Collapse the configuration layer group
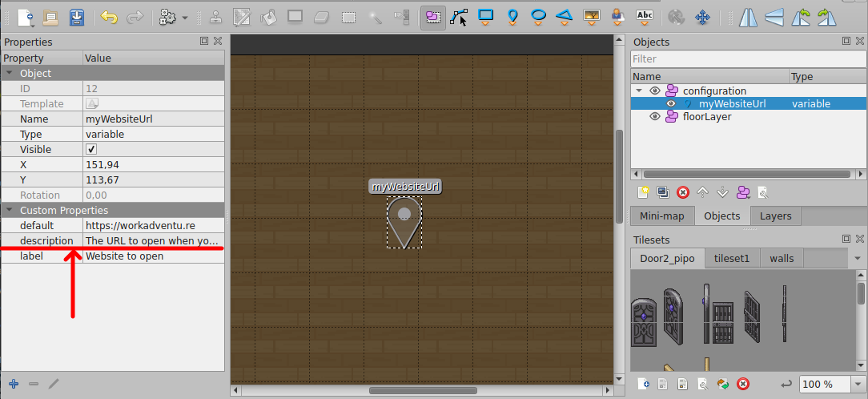Viewport: 868px width, 399px height. pos(639,91)
